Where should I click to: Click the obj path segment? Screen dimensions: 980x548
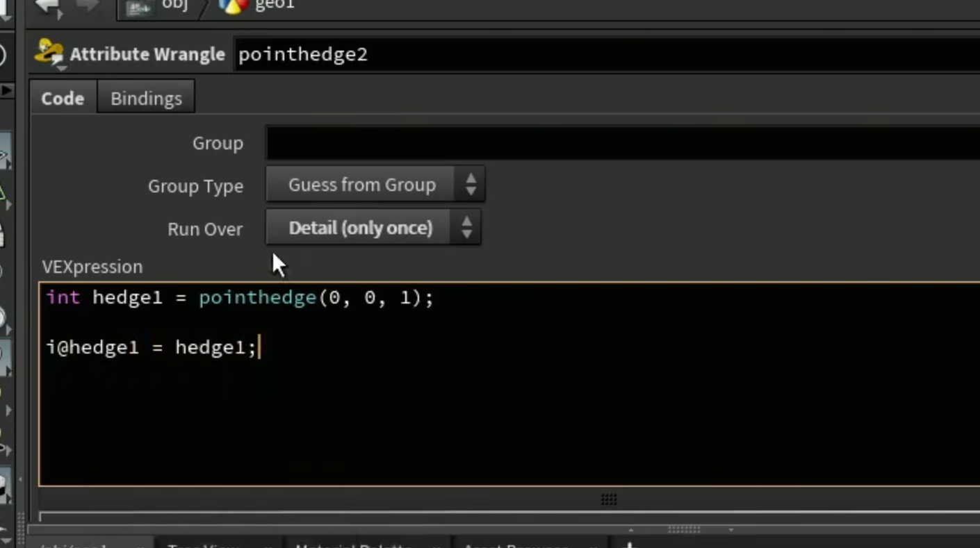(x=175, y=6)
